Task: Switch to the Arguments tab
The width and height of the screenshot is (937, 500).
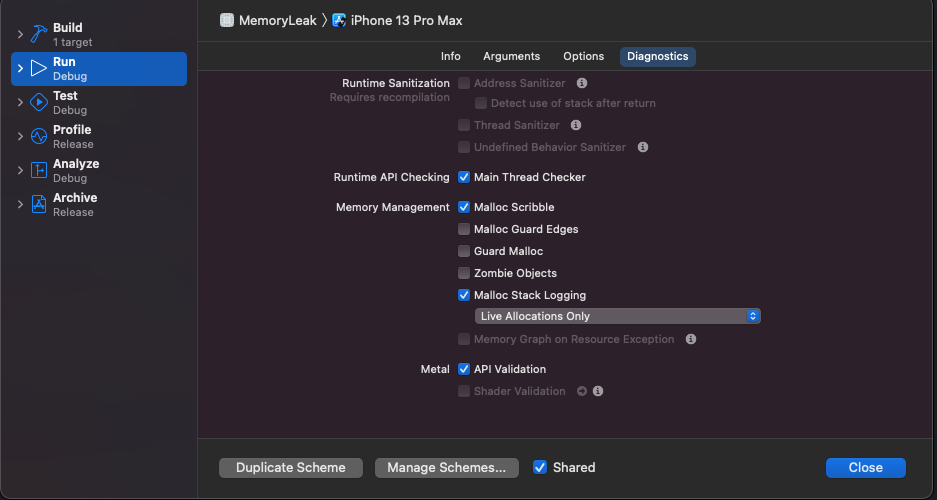Action: pyautogui.click(x=511, y=56)
